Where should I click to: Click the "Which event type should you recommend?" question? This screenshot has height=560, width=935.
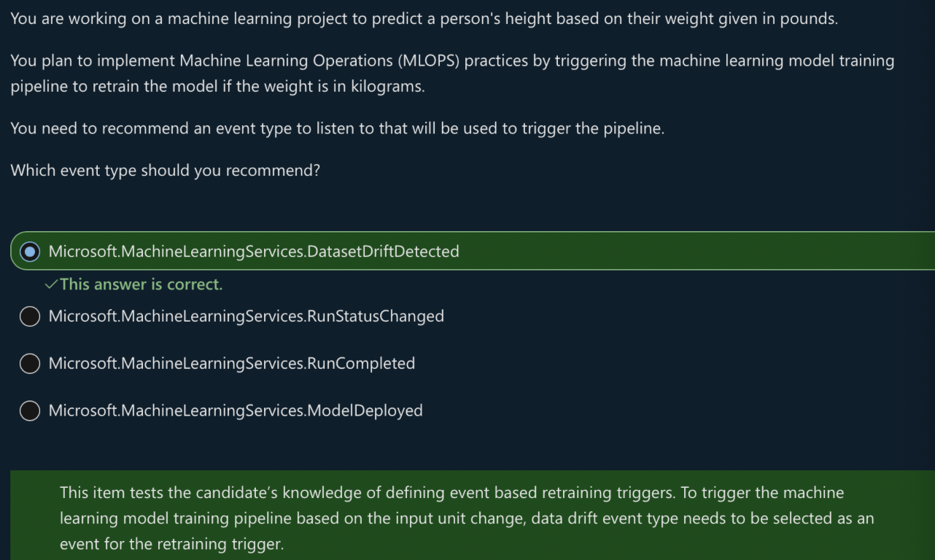[165, 171]
